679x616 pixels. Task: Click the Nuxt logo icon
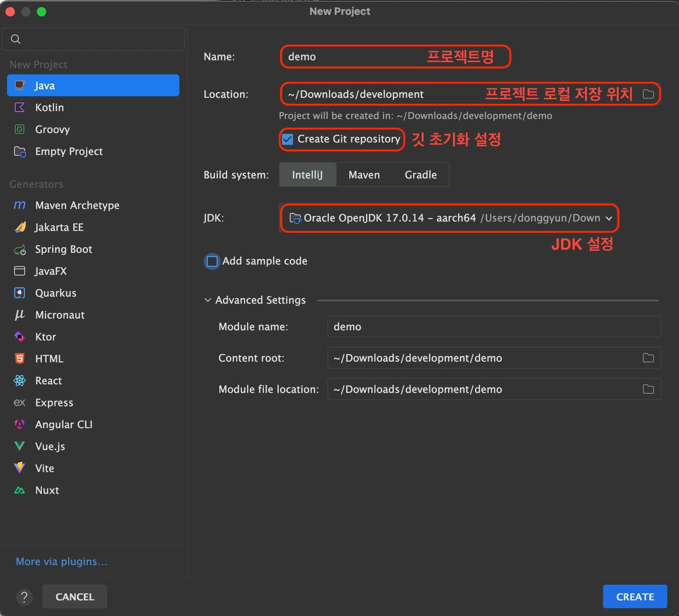[x=20, y=490]
